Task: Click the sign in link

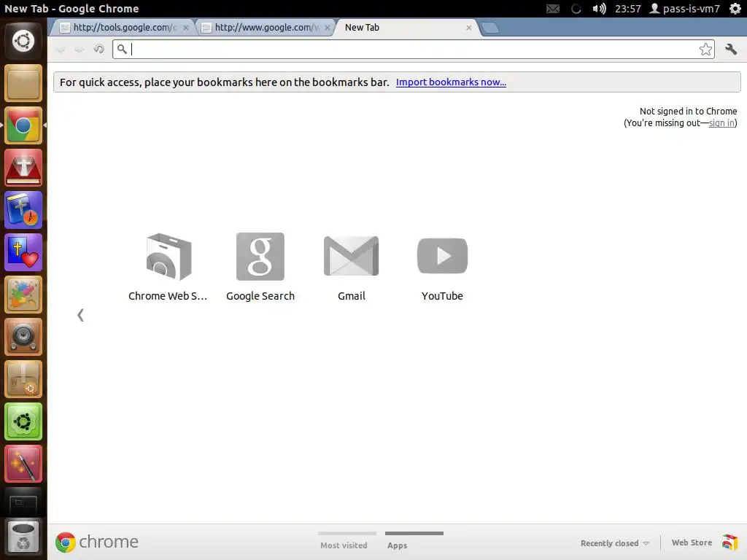Action: pos(721,122)
